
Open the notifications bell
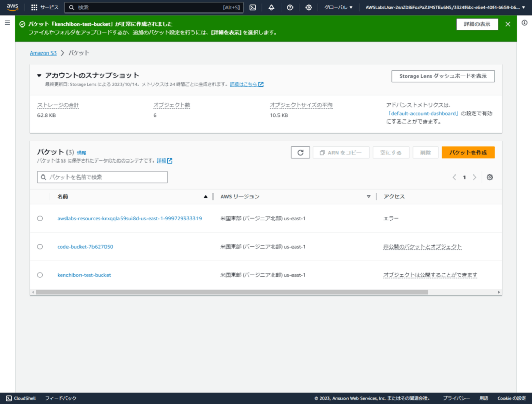(x=271, y=7)
